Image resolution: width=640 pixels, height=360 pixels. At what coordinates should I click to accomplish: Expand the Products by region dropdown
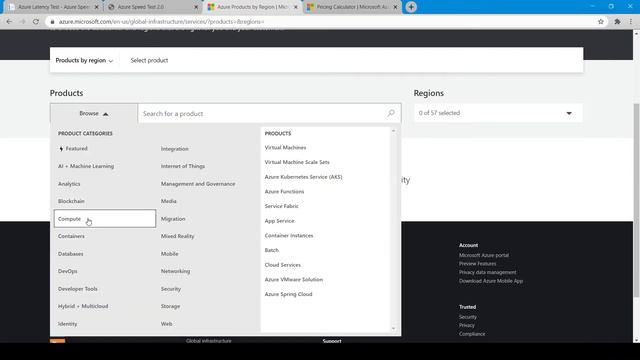(84, 60)
